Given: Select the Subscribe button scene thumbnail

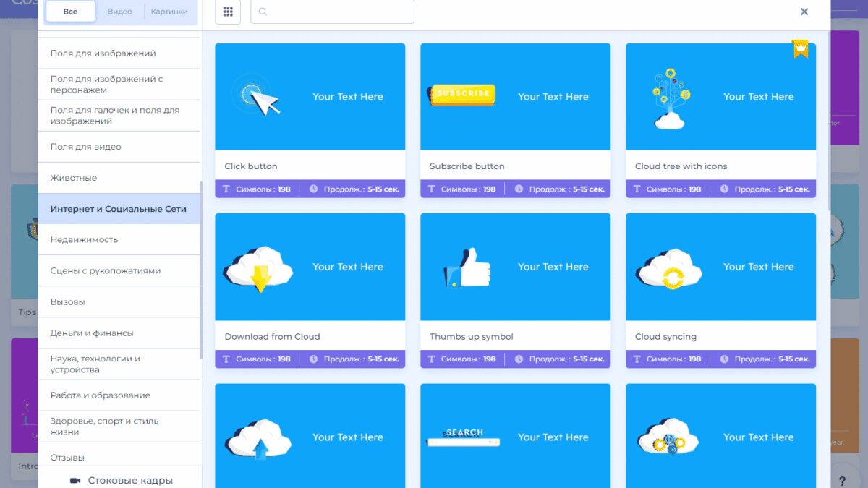Looking at the screenshot, I should coord(515,97).
